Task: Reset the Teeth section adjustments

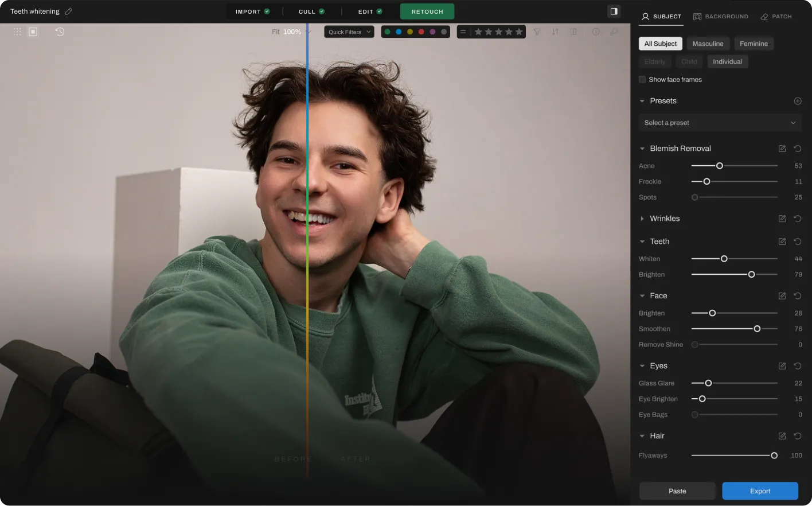Action: pos(797,242)
